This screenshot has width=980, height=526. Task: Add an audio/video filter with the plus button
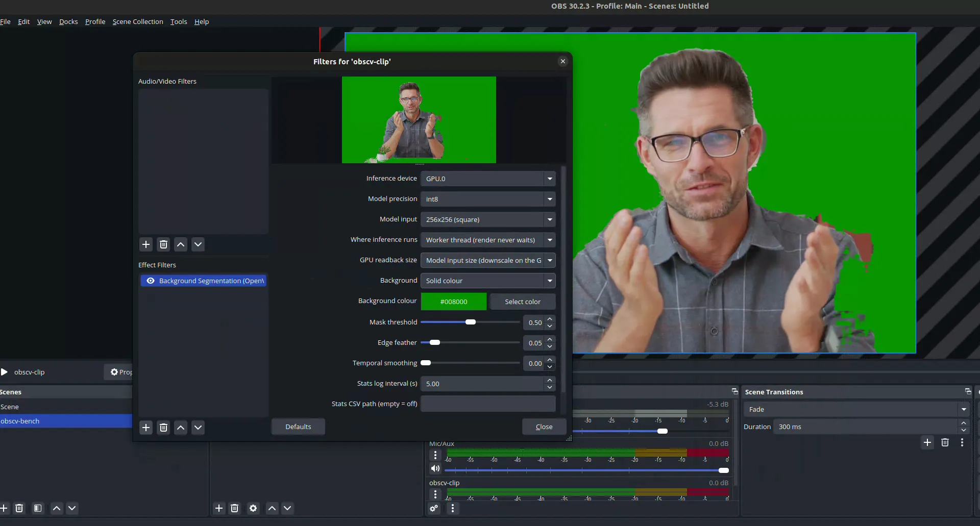click(146, 244)
